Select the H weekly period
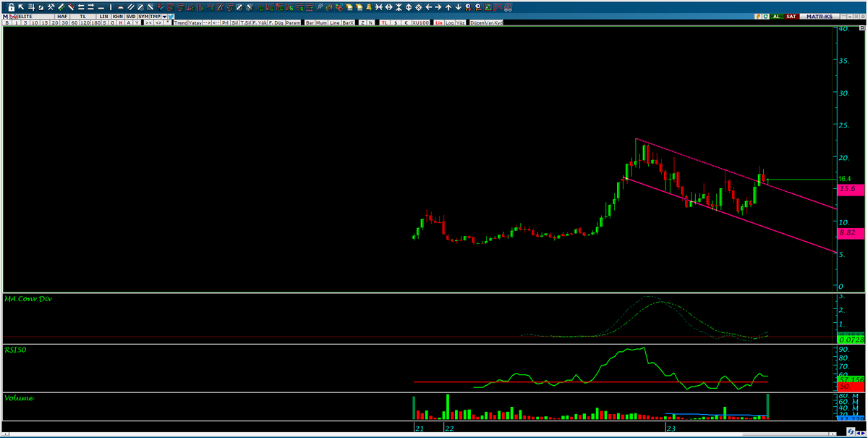 [x=121, y=22]
